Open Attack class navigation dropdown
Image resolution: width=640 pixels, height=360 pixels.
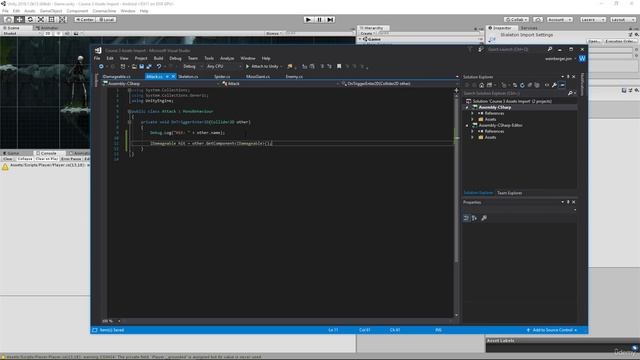click(x=280, y=84)
